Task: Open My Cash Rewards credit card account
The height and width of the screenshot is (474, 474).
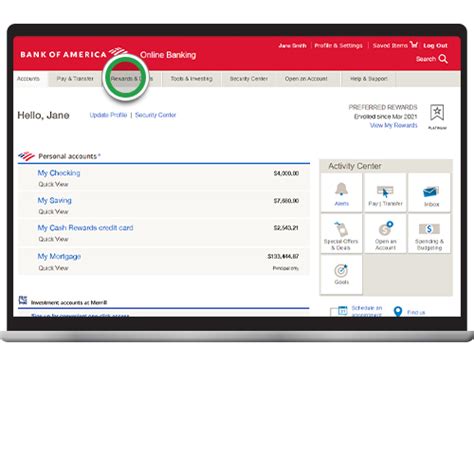Action: click(85, 228)
